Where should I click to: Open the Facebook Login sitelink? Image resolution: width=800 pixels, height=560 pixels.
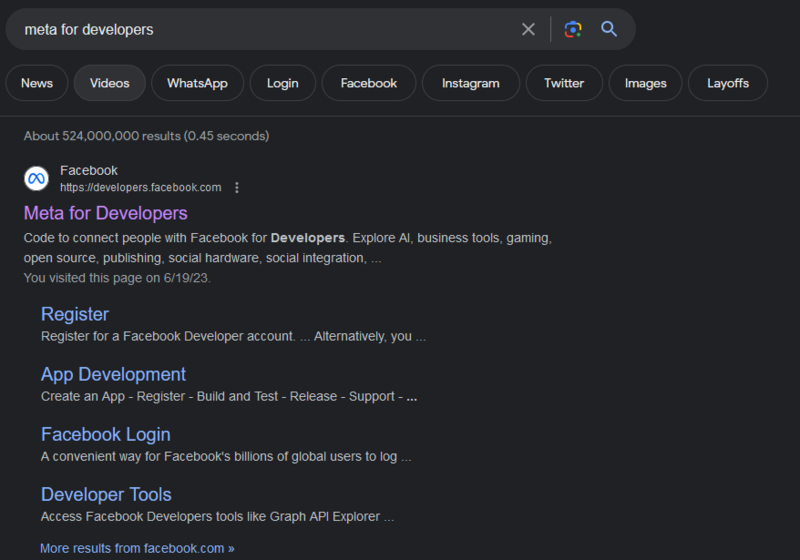pos(106,435)
